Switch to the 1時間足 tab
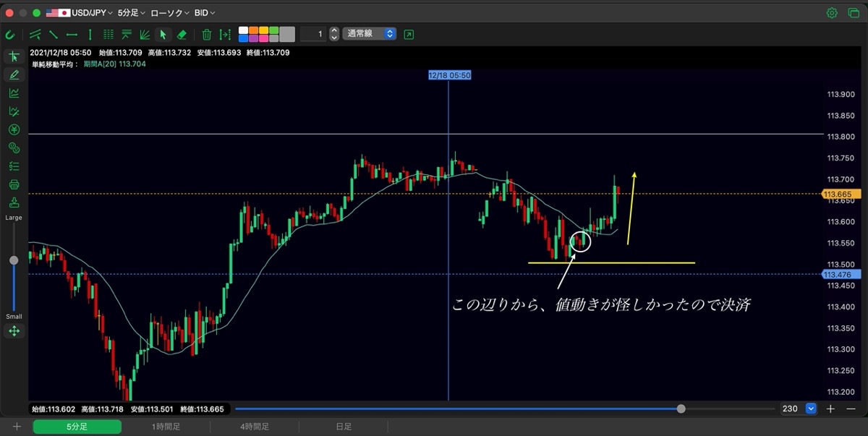868x436 pixels. click(166, 427)
